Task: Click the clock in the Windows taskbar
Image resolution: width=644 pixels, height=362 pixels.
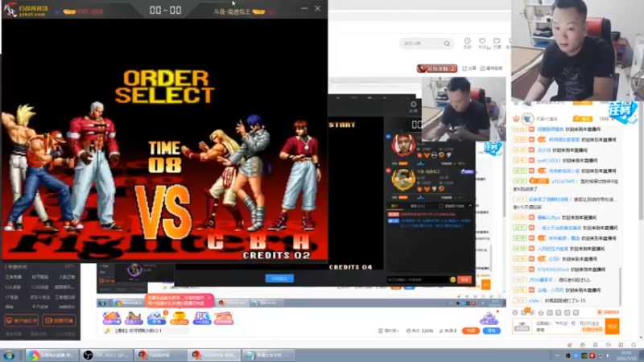Action: pos(626,355)
